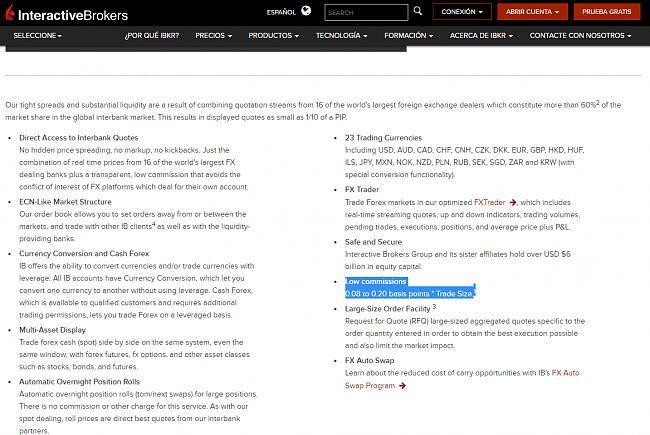Click the Direct Access to Interbank Quotes heading
The image size is (650, 435).
click(x=79, y=138)
